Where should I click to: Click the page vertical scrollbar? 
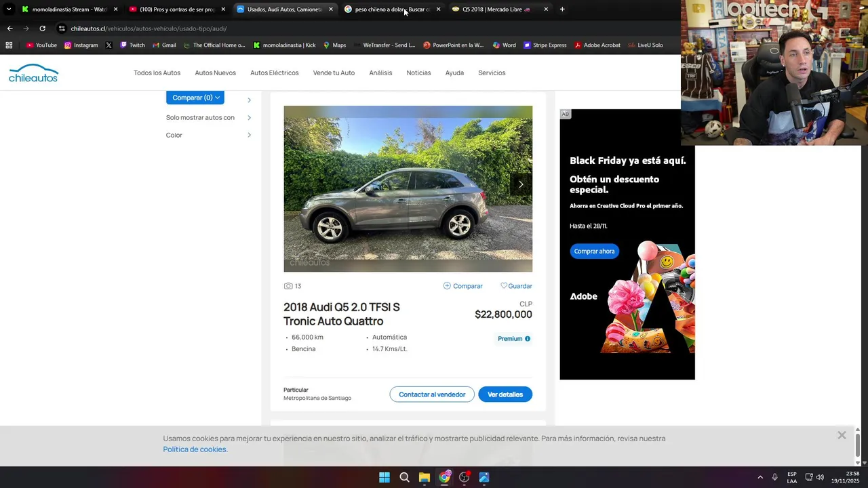coord(857,445)
